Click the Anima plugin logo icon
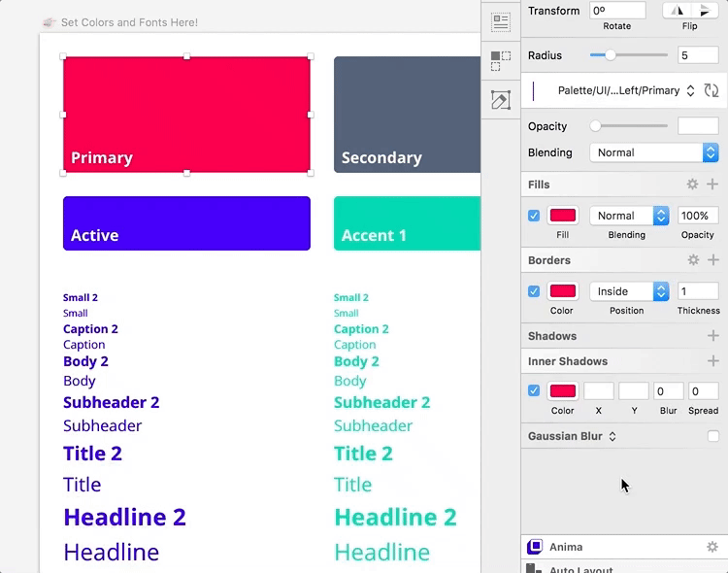This screenshot has height=573, width=728. point(535,547)
